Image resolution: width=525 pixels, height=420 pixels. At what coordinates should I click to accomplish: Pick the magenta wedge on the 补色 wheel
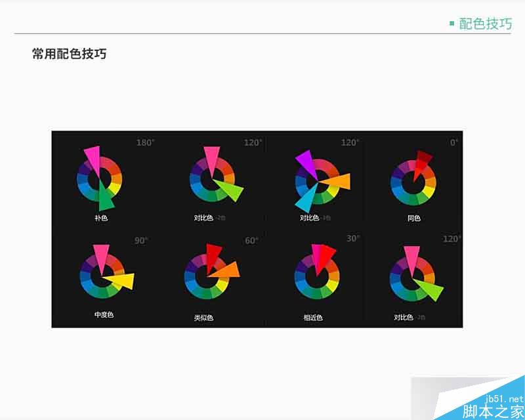pyautogui.click(x=93, y=157)
